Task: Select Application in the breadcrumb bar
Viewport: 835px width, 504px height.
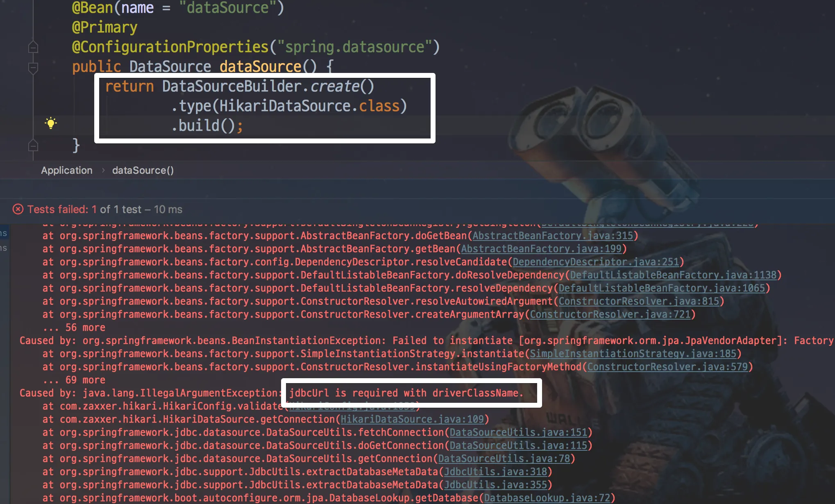Action: click(67, 170)
